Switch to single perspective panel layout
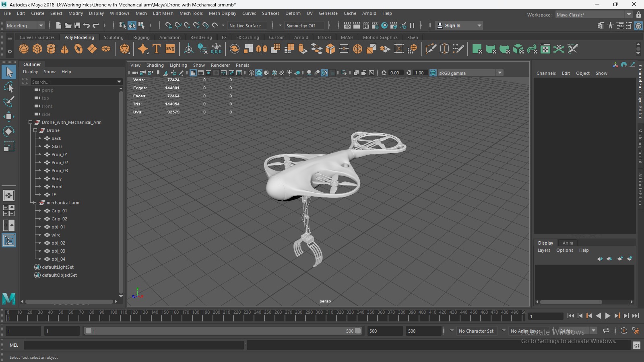 coord(9,195)
